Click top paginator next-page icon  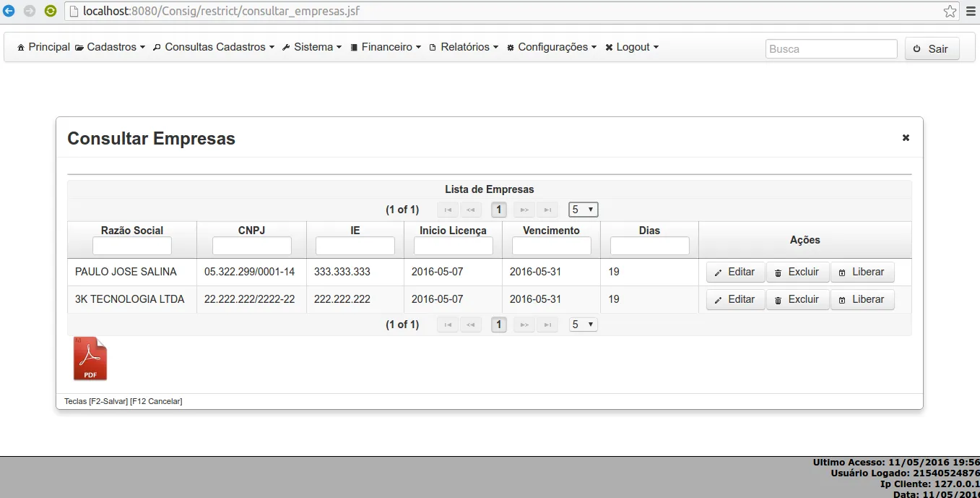pos(524,210)
